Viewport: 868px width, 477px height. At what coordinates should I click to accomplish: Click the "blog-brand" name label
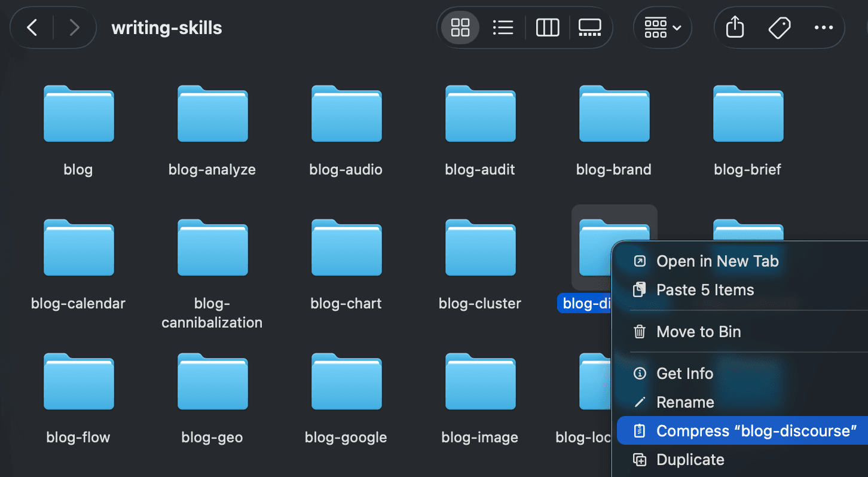point(614,170)
